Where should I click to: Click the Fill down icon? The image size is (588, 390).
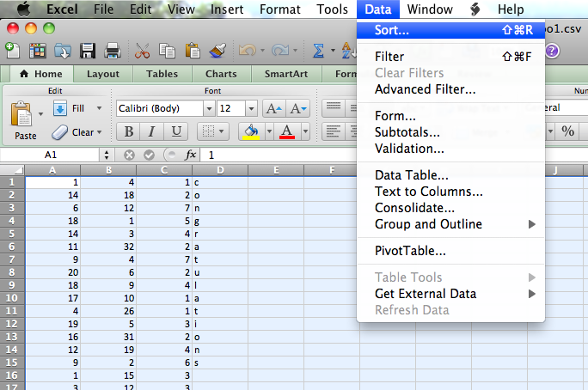pyautogui.click(x=60, y=108)
